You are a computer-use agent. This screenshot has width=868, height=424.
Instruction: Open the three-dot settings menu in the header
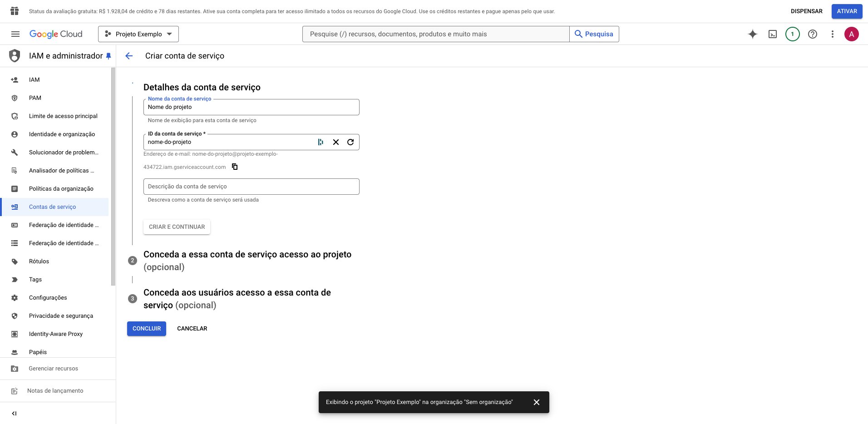(832, 34)
